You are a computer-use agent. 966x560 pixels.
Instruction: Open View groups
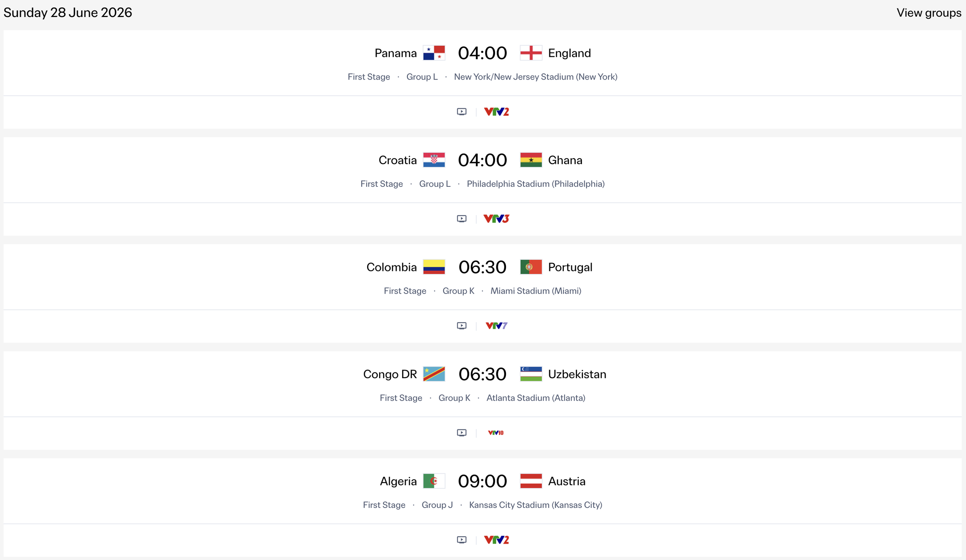(x=929, y=12)
